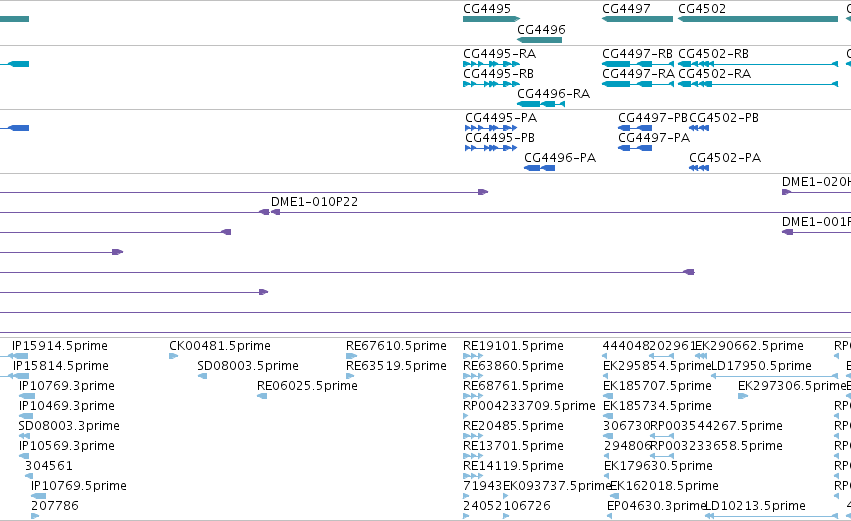Viewport: 851px width, 521px height.
Task: Select EST IP10769.3prime
Action: click(x=67, y=386)
